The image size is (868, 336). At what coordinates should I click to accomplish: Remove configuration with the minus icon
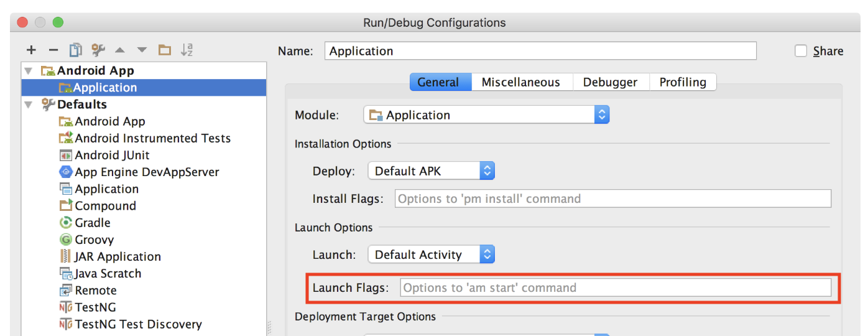coord(53,50)
